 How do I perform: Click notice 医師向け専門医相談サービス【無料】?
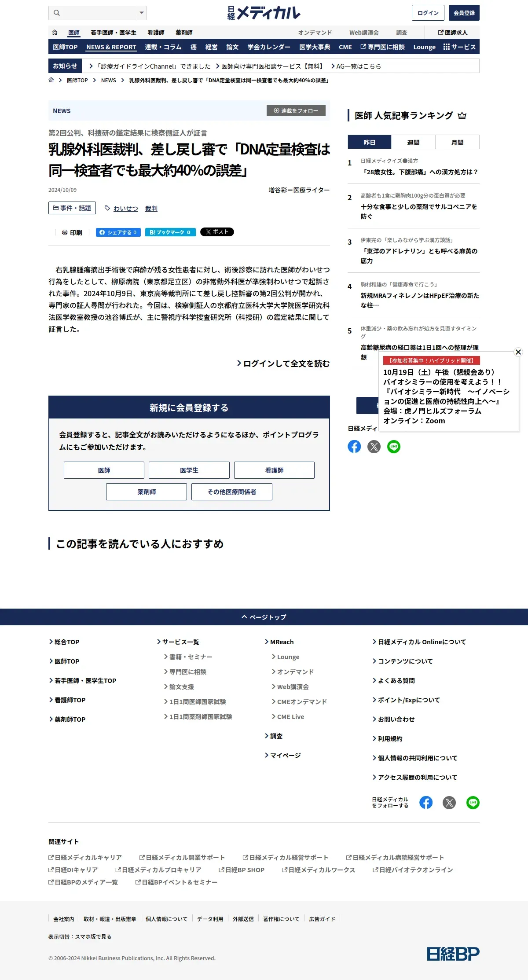click(x=270, y=66)
